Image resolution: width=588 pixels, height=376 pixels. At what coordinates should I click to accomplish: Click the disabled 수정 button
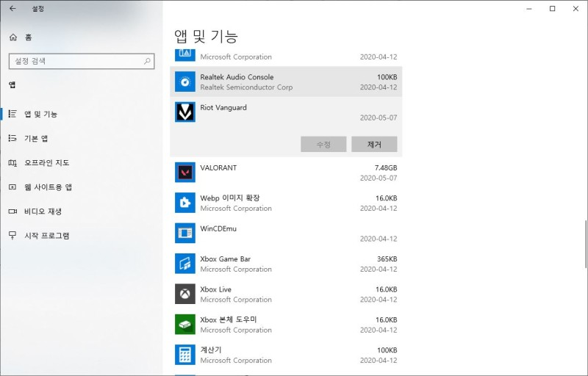click(x=323, y=144)
